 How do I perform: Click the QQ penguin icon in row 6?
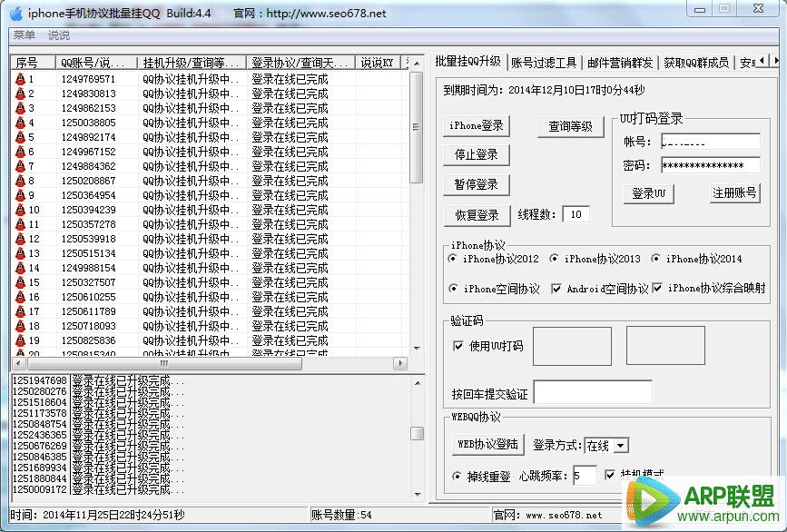coord(21,152)
